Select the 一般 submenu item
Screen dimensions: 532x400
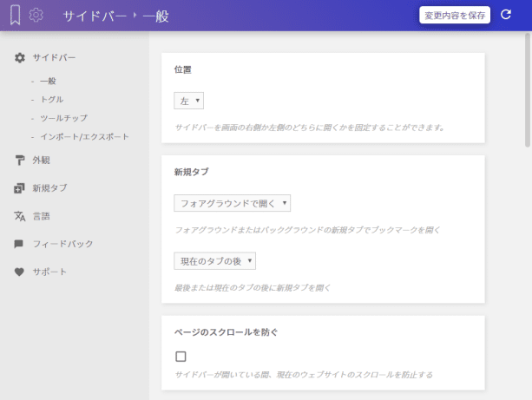[x=48, y=81]
